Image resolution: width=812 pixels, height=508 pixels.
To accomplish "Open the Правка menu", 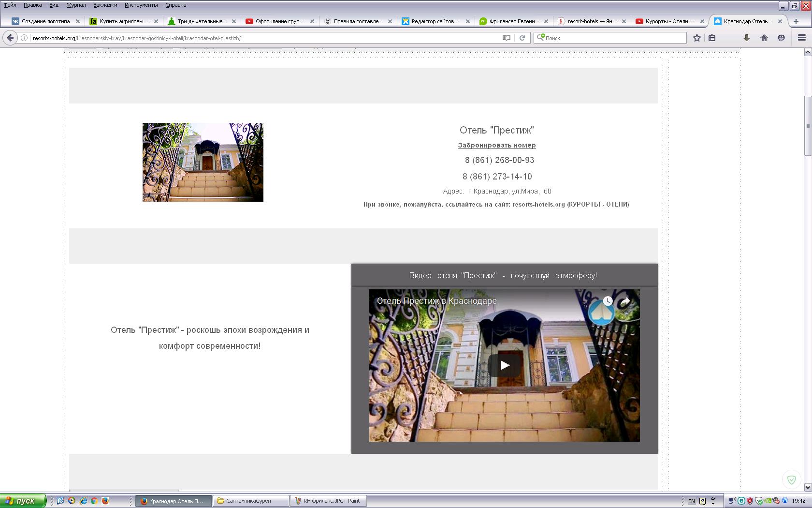I will click(x=33, y=5).
